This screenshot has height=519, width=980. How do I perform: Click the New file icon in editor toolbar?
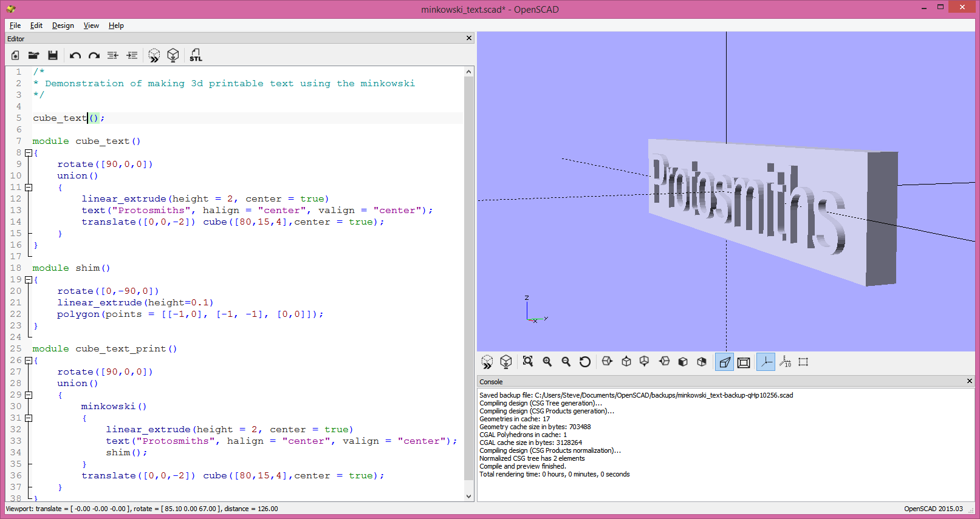pyautogui.click(x=15, y=55)
